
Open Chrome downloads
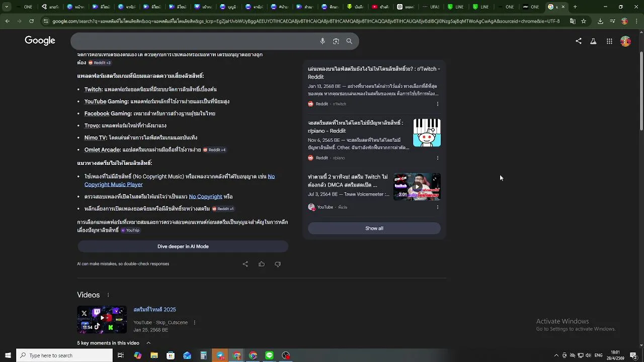pyautogui.click(x=600, y=21)
